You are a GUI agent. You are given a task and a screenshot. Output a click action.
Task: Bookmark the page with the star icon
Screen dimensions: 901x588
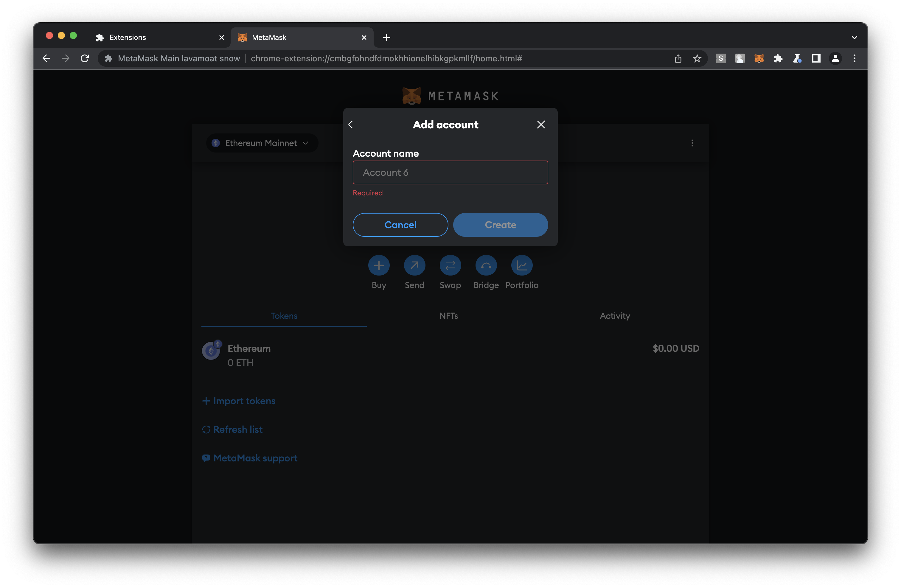697,58
